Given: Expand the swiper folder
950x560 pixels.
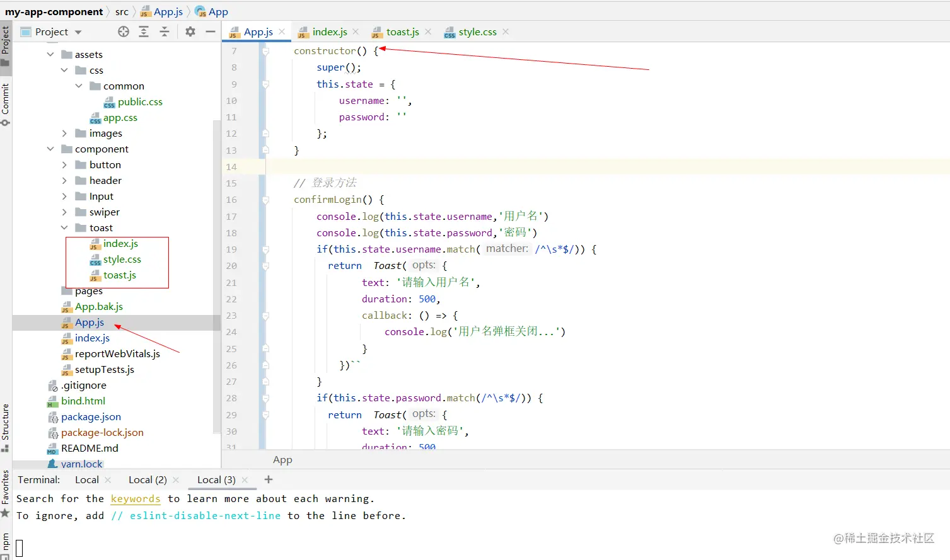Looking at the screenshot, I should pos(64,212).
